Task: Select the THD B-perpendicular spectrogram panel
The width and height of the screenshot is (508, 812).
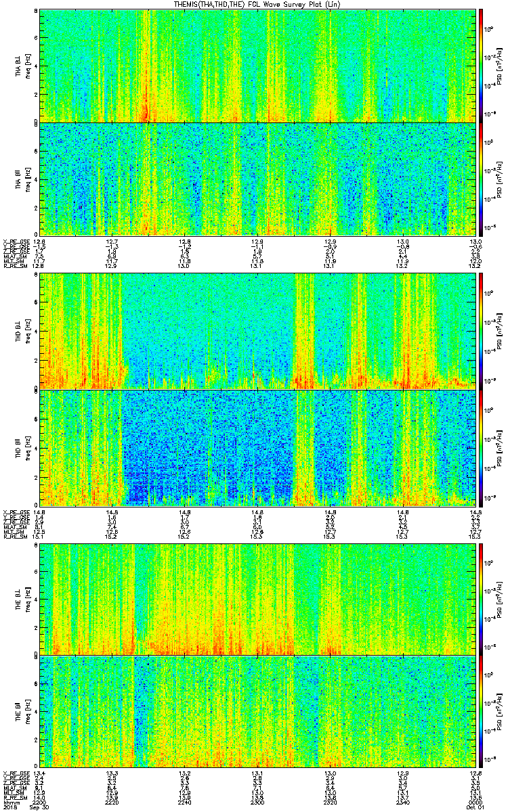Action: [257, 331]
